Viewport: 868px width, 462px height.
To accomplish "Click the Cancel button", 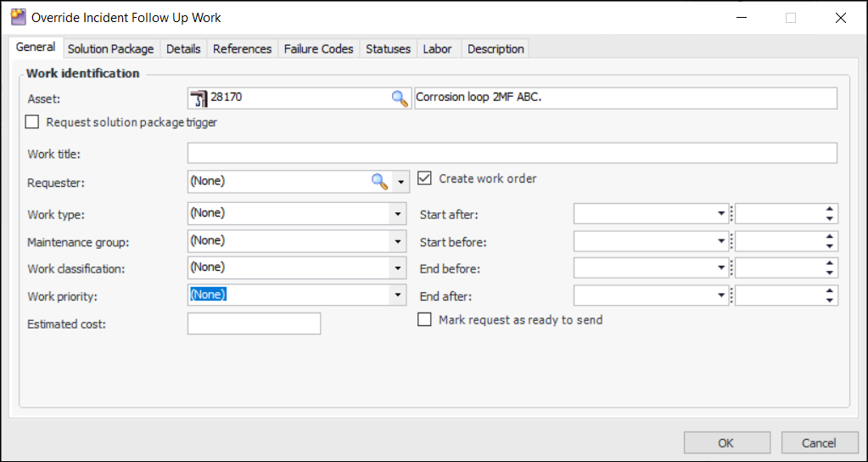I will coord(819,442).
